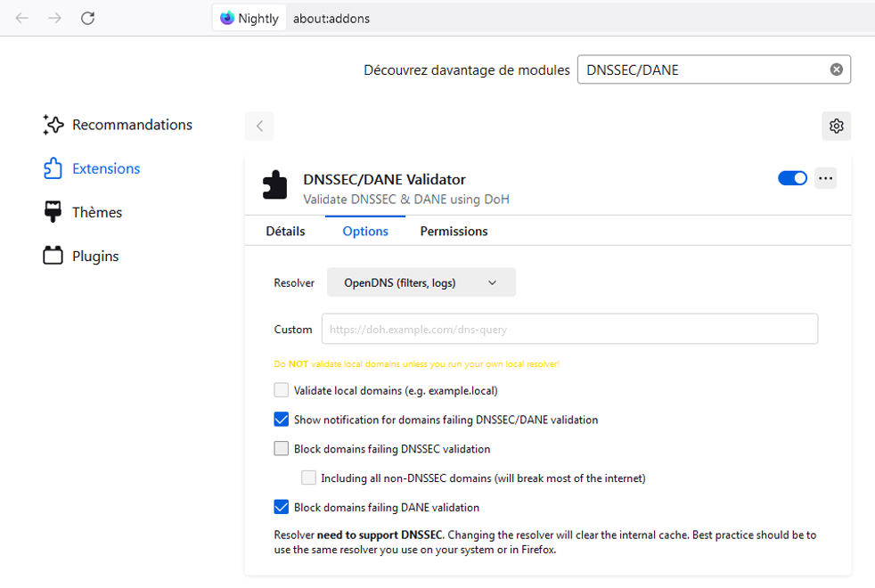Open Recommandations in the sidebar
875x588 pixels.
click(x=118, y=125)
